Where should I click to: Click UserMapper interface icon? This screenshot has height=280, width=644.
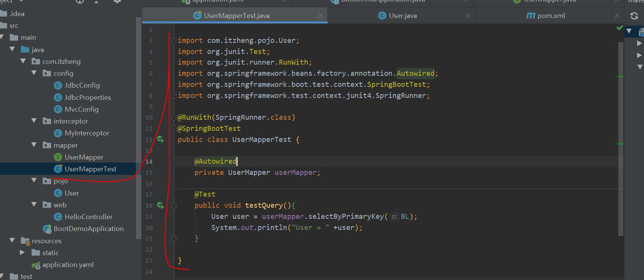[x=58, y=157]
